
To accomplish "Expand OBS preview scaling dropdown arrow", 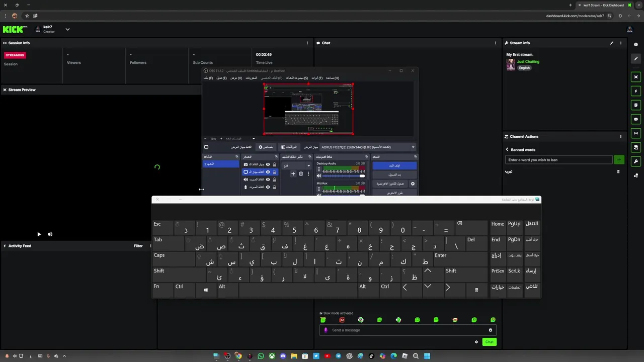I will tap(254, 138).
